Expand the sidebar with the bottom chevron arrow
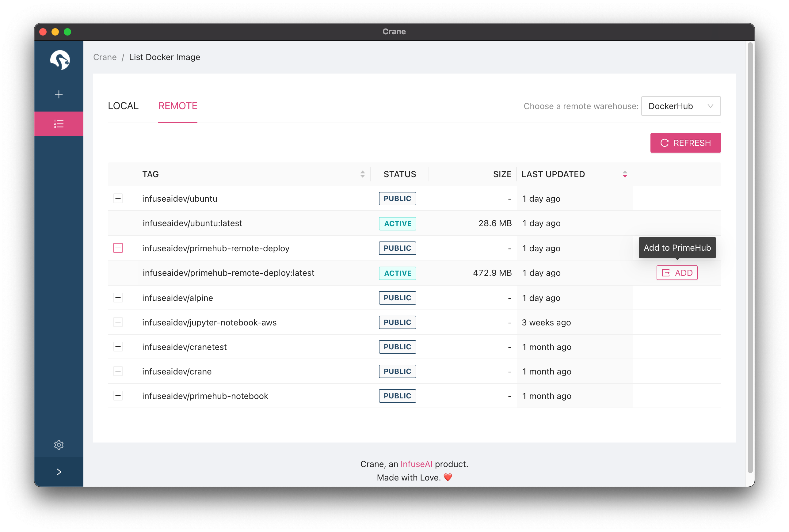Image resolution: width=789 pixels, height=532 pixels. [59, 472]
